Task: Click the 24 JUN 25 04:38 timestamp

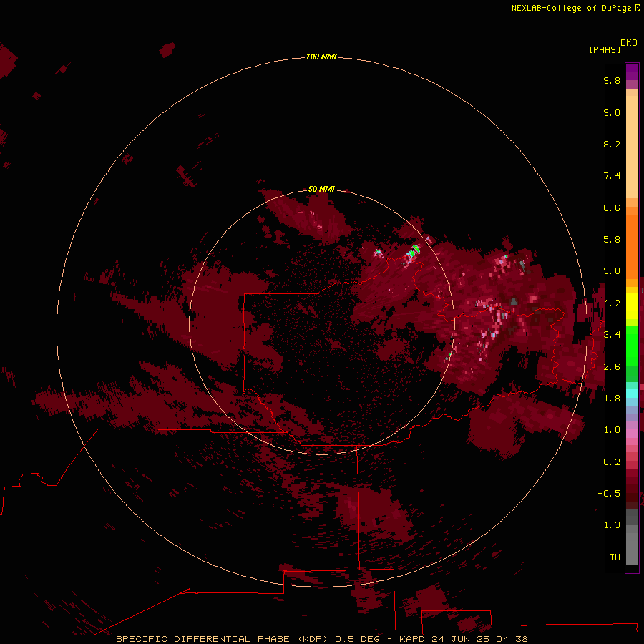Action: 479,639
